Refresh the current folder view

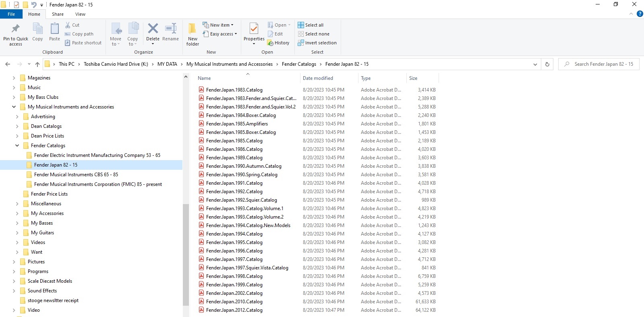[547, 64]
